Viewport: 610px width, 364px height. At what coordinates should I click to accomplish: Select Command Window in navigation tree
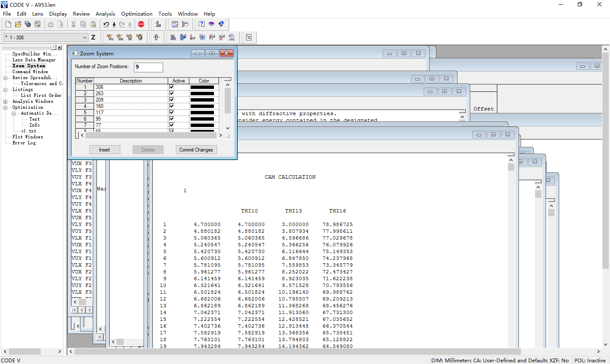click(x=30, y=72)
